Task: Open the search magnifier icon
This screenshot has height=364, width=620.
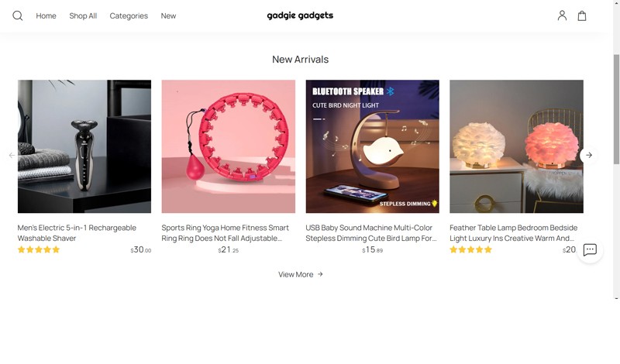Action: pyautogui.click(x=17, y=15)
